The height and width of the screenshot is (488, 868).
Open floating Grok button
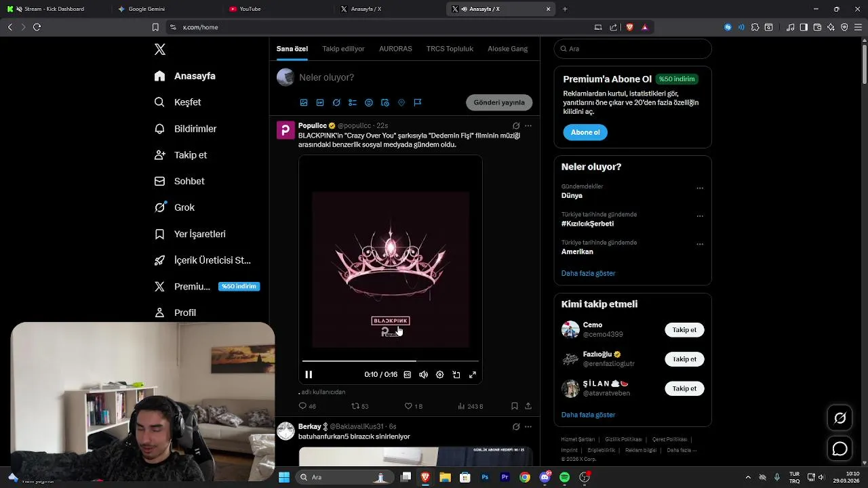pyautogui.click(x=840, y=418)
